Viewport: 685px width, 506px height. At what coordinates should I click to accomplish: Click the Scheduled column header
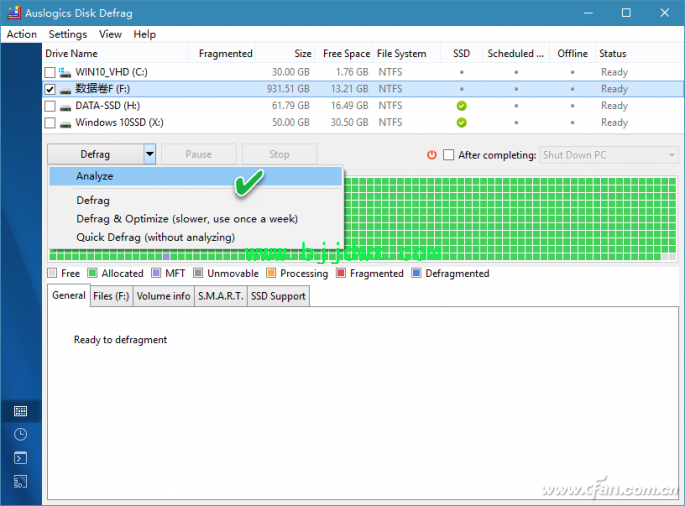pyautogui.click(x=516, y=53)
